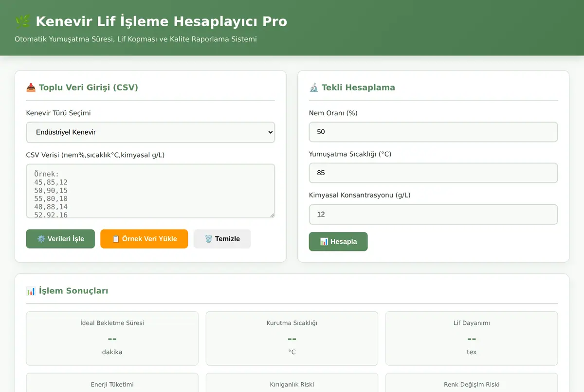Screen dimensions: 584x392
Task: Click the Lif Dayanımı result card
Action: (x=472, y=339)
